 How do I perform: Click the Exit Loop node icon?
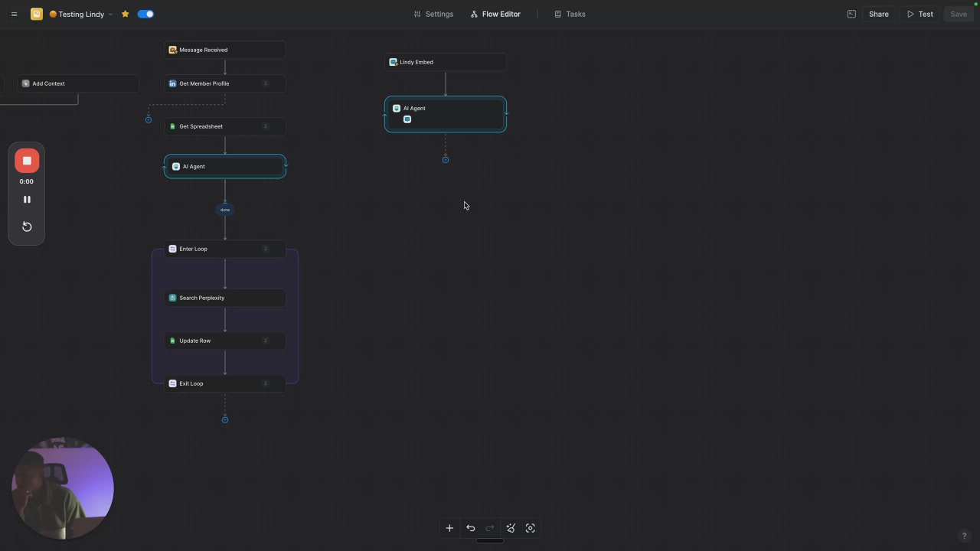(x=172, y=383)
